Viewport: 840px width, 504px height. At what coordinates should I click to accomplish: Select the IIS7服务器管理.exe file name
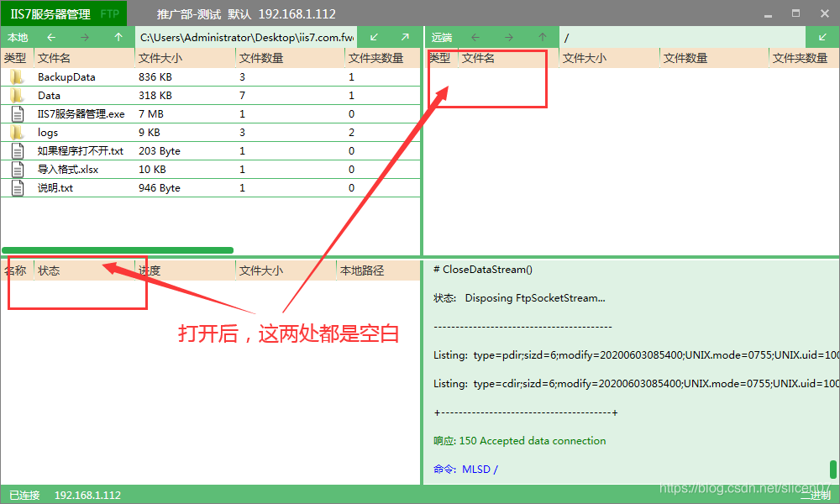click(81, 114)
